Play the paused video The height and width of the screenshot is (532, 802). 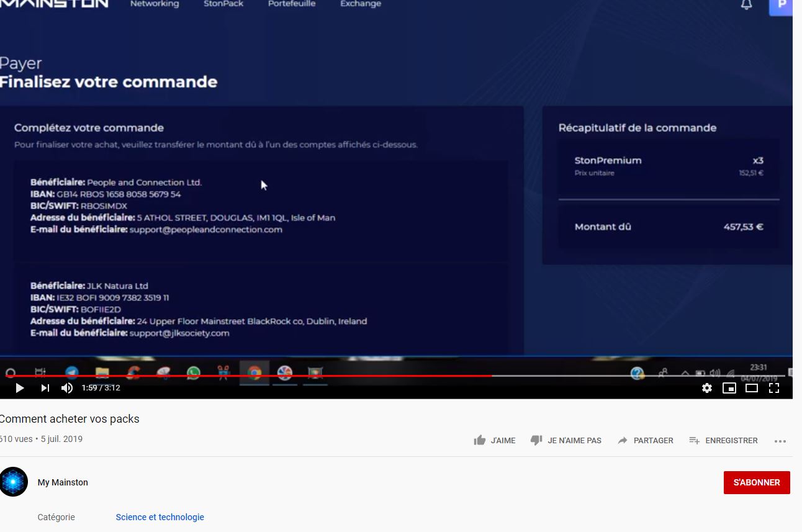click(x=19, y=388)
